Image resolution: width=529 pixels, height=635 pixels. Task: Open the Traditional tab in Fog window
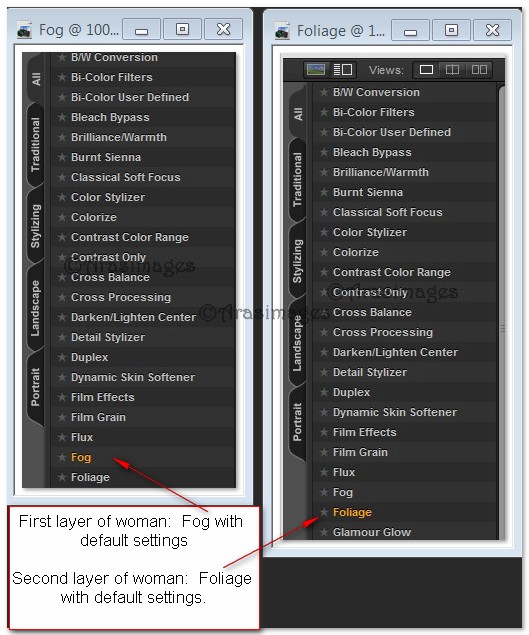36,145
